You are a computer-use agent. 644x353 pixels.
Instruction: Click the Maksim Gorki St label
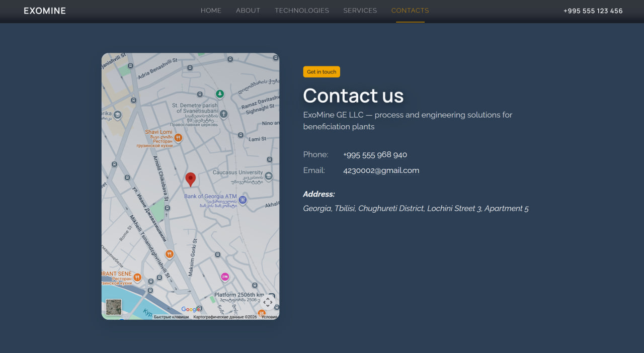(192, 257)
